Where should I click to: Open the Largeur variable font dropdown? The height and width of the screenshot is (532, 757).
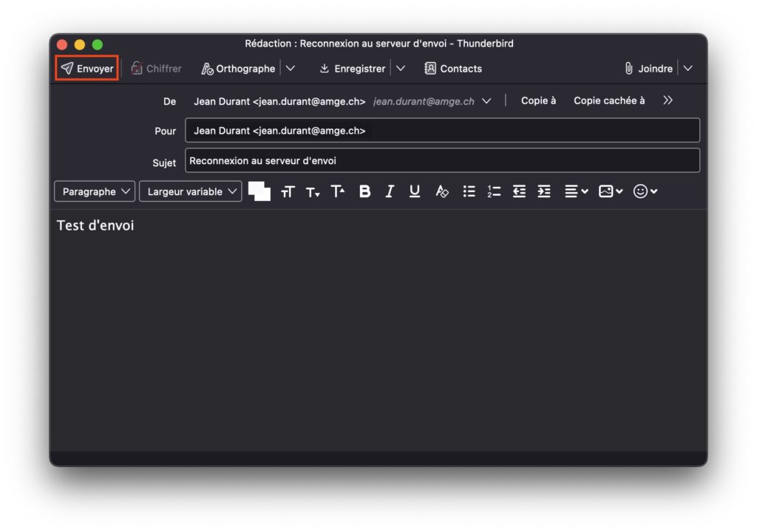click(x=191, y=191)
